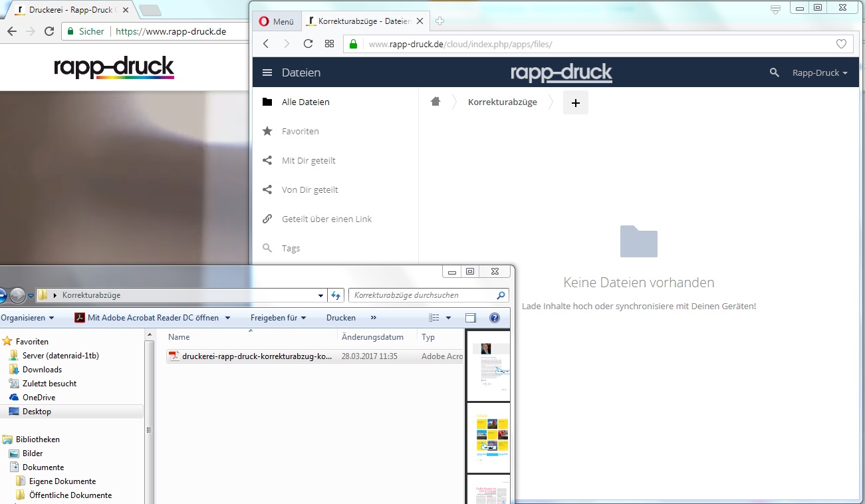Toggle the preview pane icon

(471, 318)
